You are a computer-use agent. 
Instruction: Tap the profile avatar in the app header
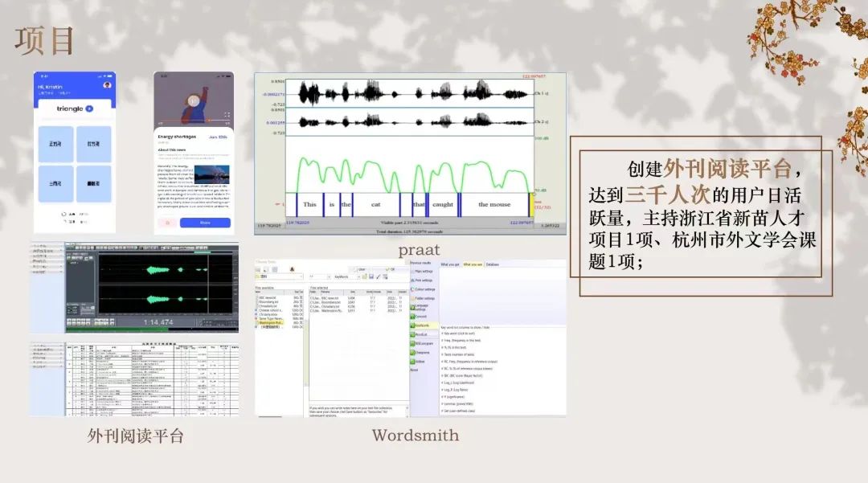[107, 85]
